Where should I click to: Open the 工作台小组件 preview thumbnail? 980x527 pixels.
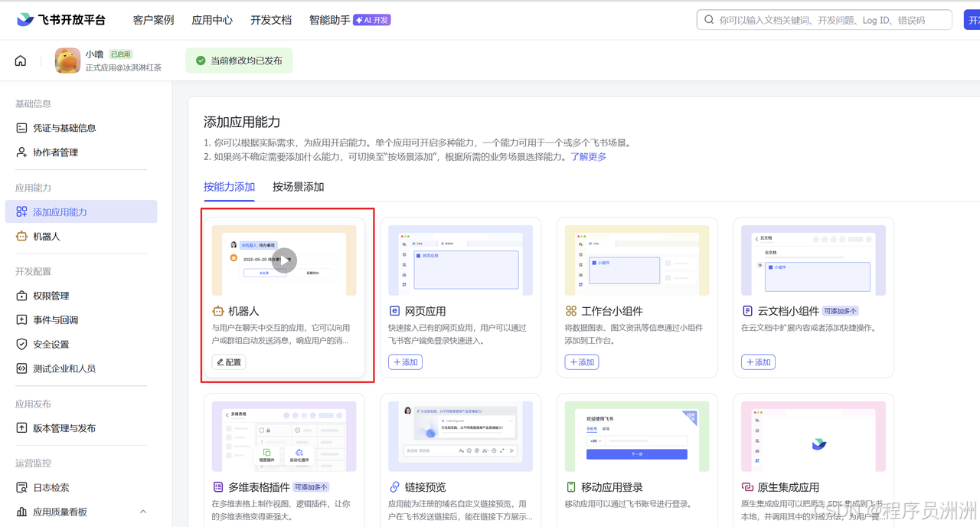(x=637, y=260)
